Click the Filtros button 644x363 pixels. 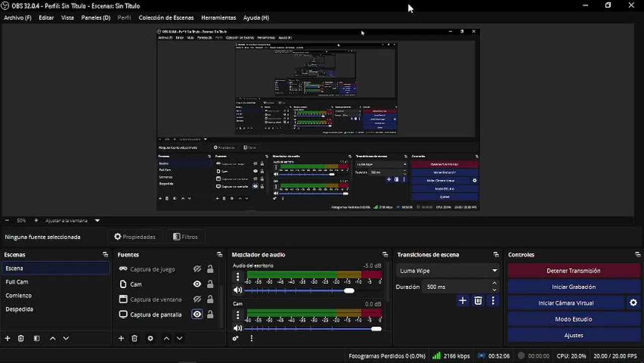185,236
